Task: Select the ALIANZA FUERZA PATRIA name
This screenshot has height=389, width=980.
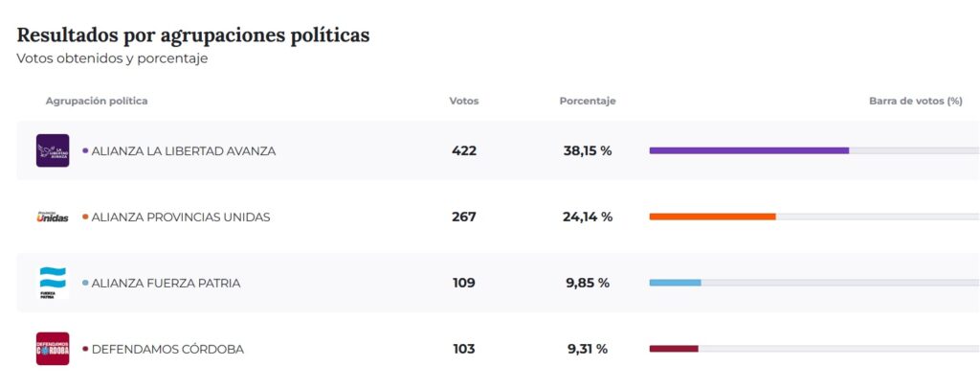Action: (x=166, y=284)
